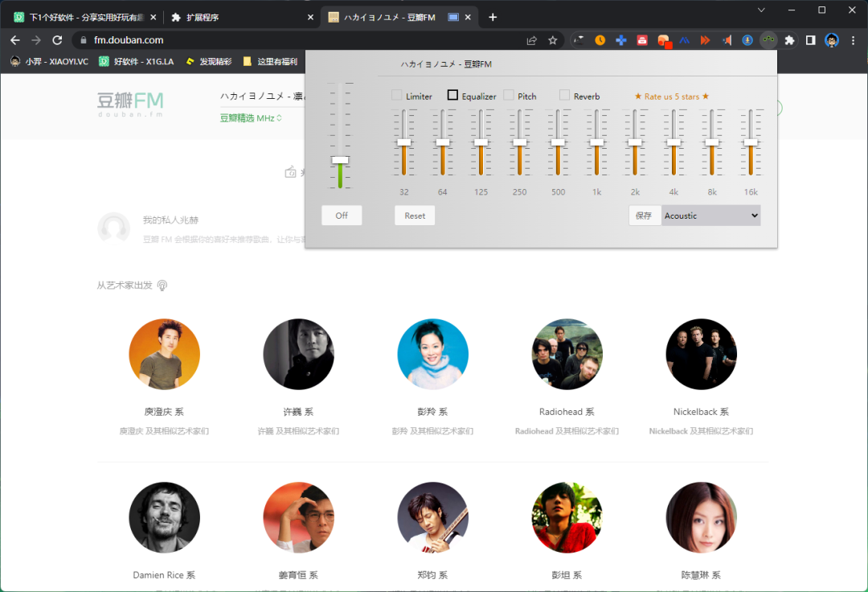Toggle the green equalizer extension popup
This screenshot has height=592, width=868.
click(x=768, y=40)
